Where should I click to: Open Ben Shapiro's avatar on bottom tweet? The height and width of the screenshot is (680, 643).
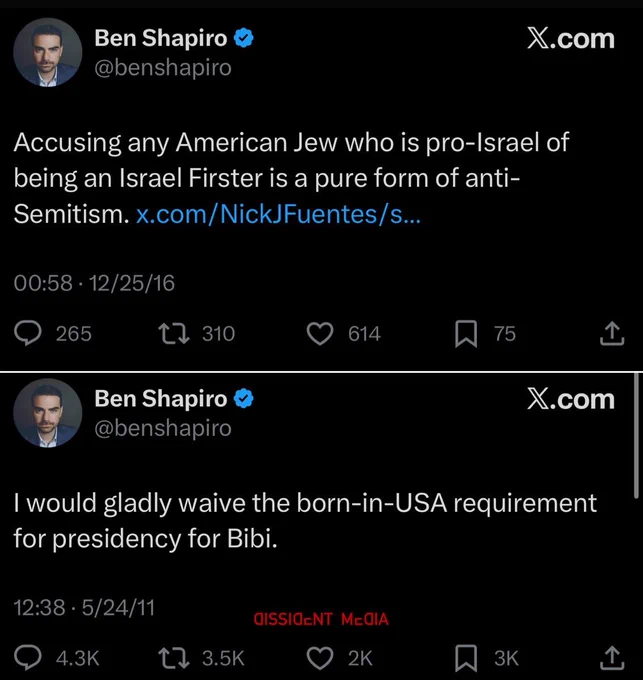pyautogui.click(x=46, y=413)
